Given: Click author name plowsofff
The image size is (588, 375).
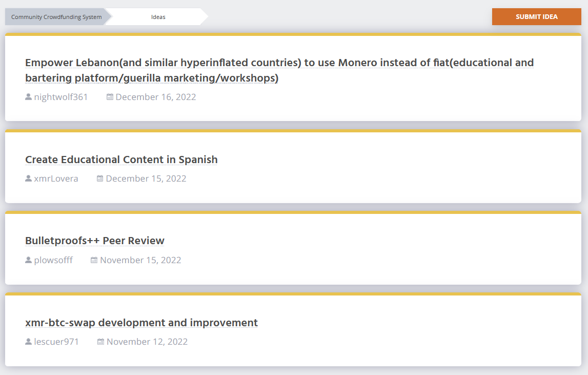Looking at the screenshot, I should pyautogui.click(x=53, y=260).
